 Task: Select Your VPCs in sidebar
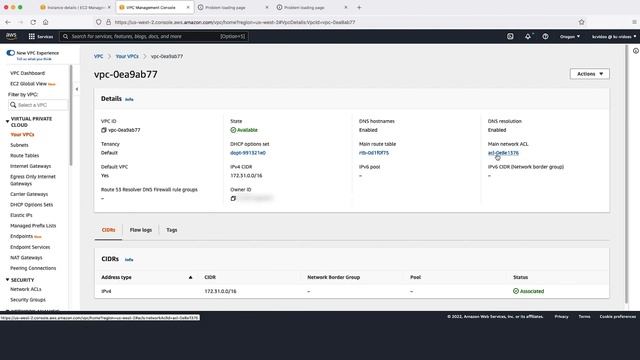pos(22,134)
